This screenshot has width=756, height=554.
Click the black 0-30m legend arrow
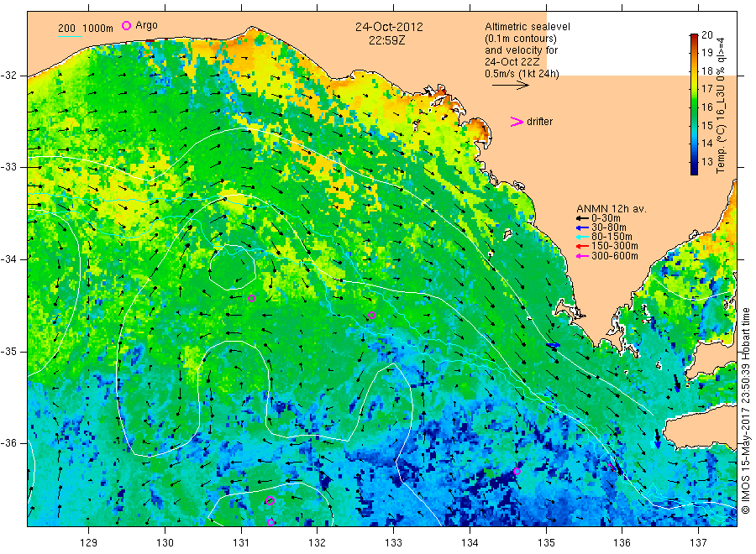click(x=582, y=219)
